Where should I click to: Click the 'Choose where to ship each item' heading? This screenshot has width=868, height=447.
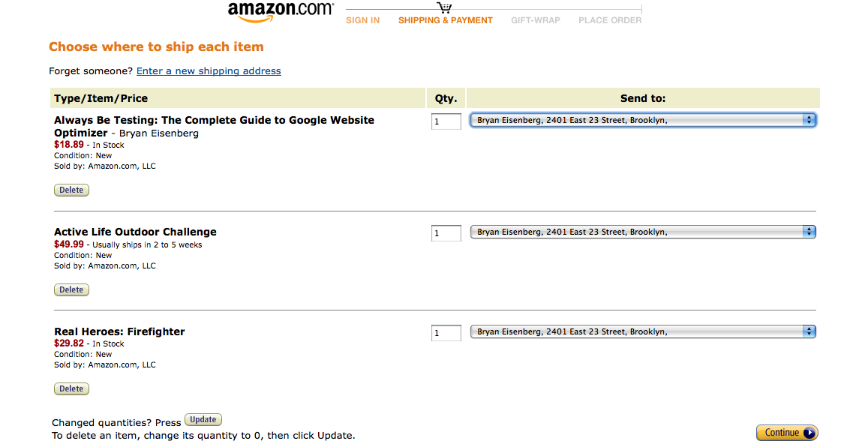pos(156,46)
